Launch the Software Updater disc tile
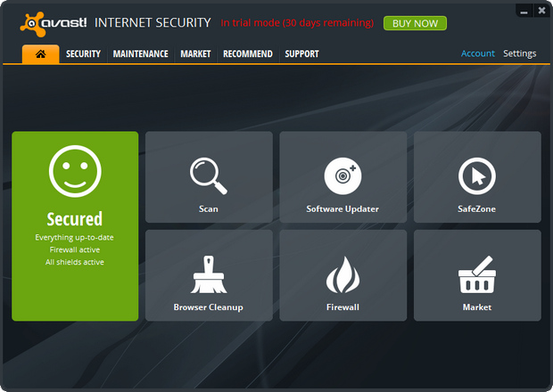This screenshot has height=392, width=553. click(343, 177)
